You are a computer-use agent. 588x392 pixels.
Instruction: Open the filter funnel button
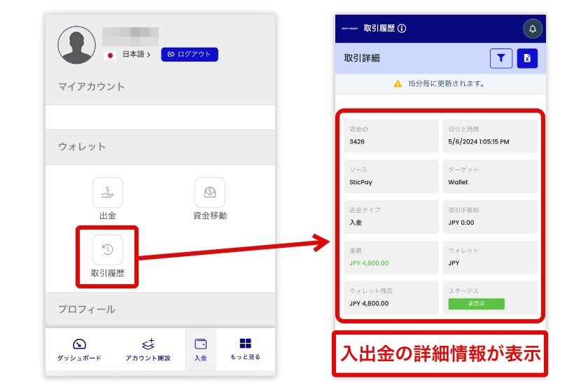[x=501, y=58]
